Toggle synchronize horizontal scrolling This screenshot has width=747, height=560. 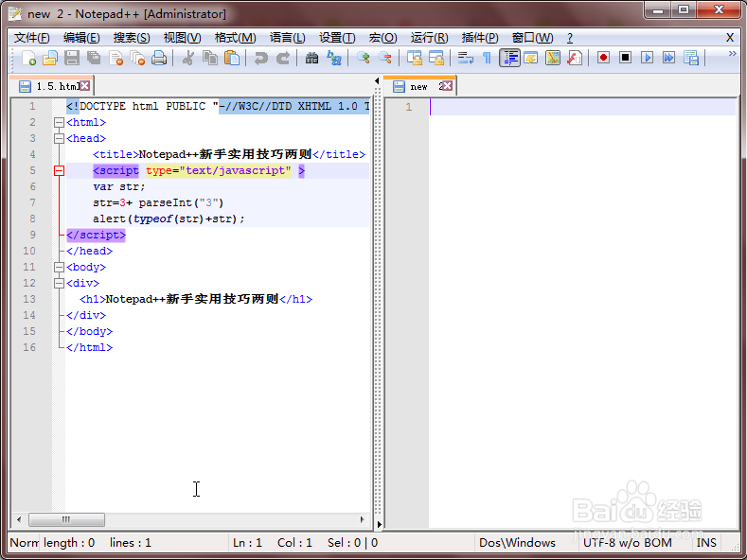(436, 58)
